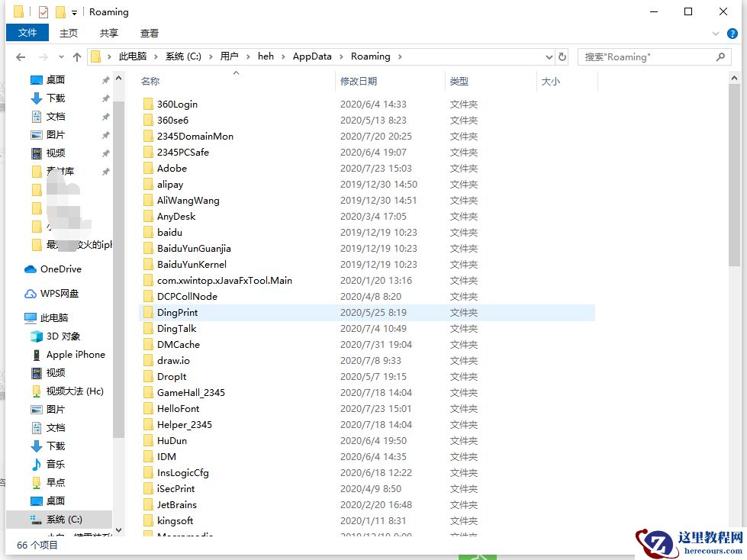The width and height of the screenshot is (747, 560).
Task: Select the 360Login folder icon
Action: click(148, 104)
